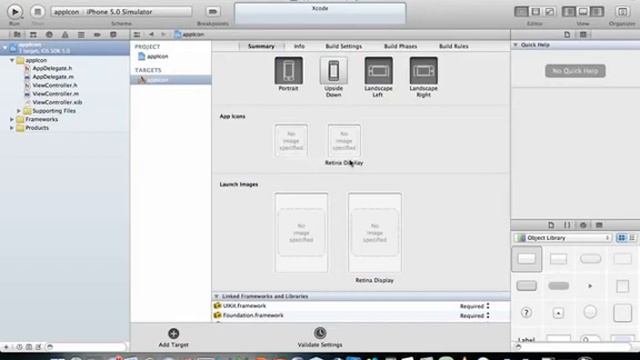Click the Run button in the toolbar
The height and width of the screenshot is (360, 640).
point(15,11)
